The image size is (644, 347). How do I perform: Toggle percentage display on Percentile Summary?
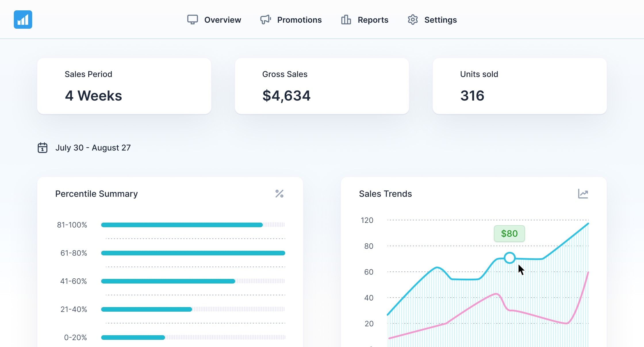click(x=279, y=194)
